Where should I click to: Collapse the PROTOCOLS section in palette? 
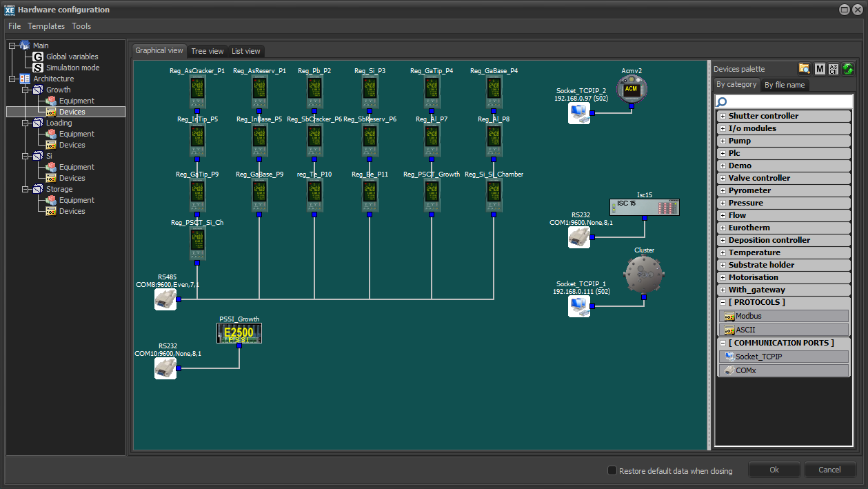tap(723, 302)
